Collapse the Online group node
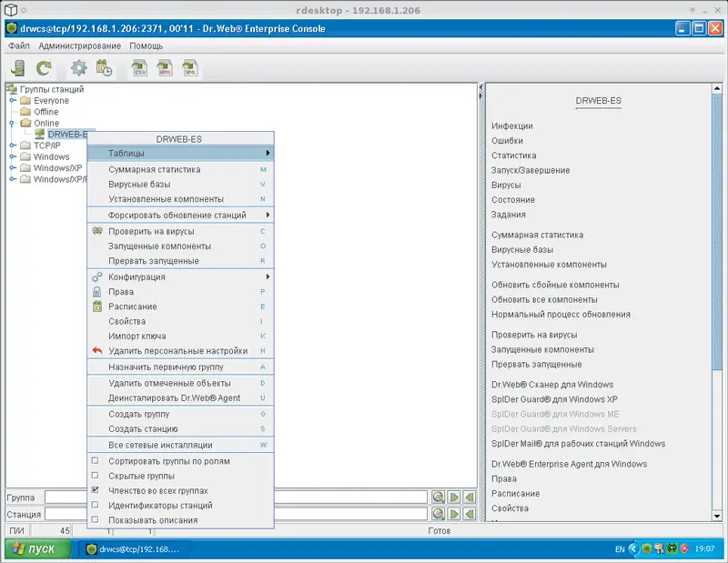The image size is (728, 563). [x=13, y=123]
